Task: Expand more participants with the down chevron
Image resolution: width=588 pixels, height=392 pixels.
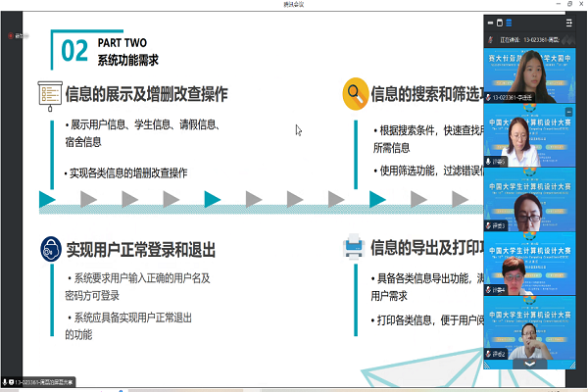Action: click(530, 363)
